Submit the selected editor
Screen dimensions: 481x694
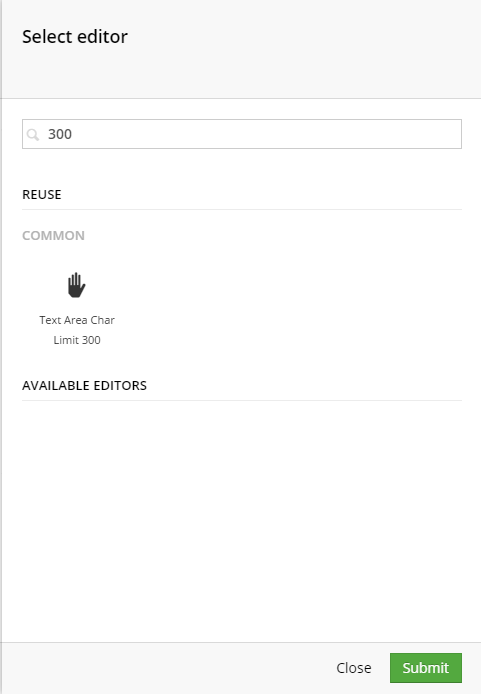(426, 668)
